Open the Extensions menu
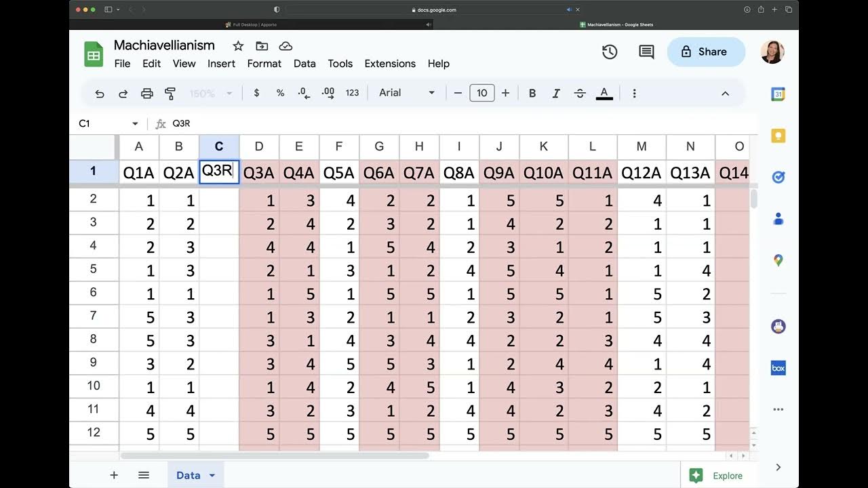 pyautogui.click(x=390, y=64)
